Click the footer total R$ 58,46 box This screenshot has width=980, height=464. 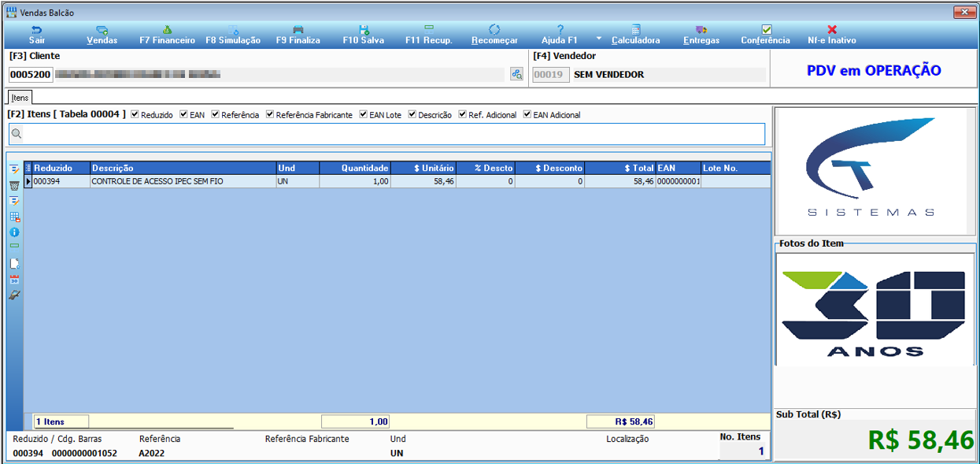[x=620, y=421]
